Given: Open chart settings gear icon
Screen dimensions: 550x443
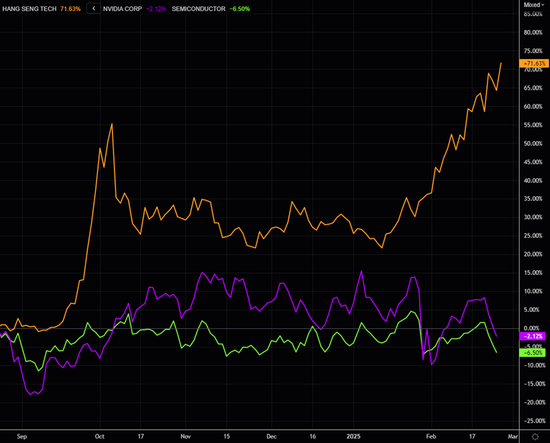Looking at the screenshot, I should point(535,437).
